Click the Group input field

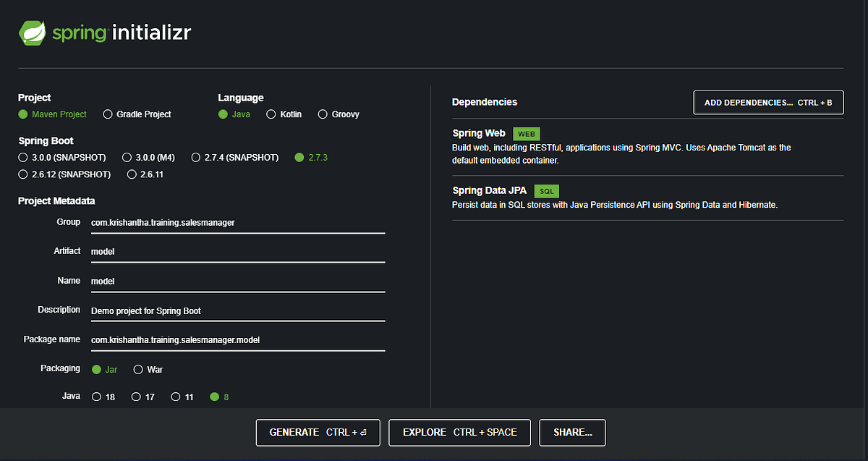pyautogui.click(x=238, y=223)
